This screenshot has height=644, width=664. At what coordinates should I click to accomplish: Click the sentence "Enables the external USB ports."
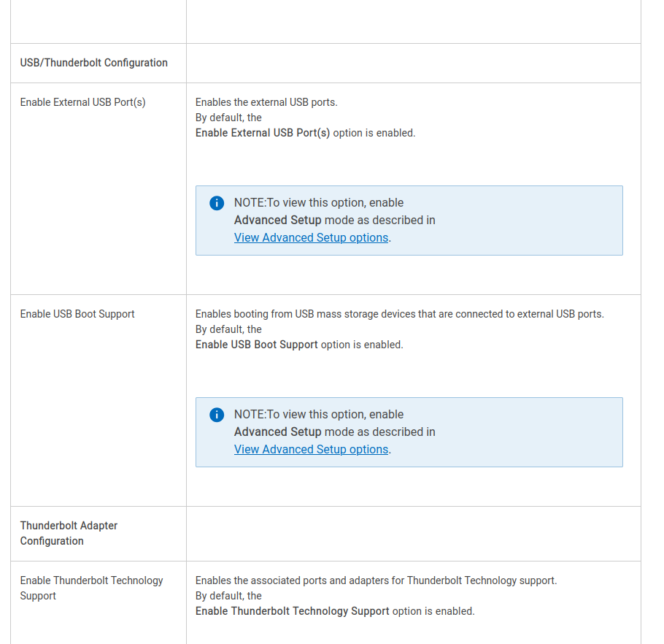click(x=266, y=102)
